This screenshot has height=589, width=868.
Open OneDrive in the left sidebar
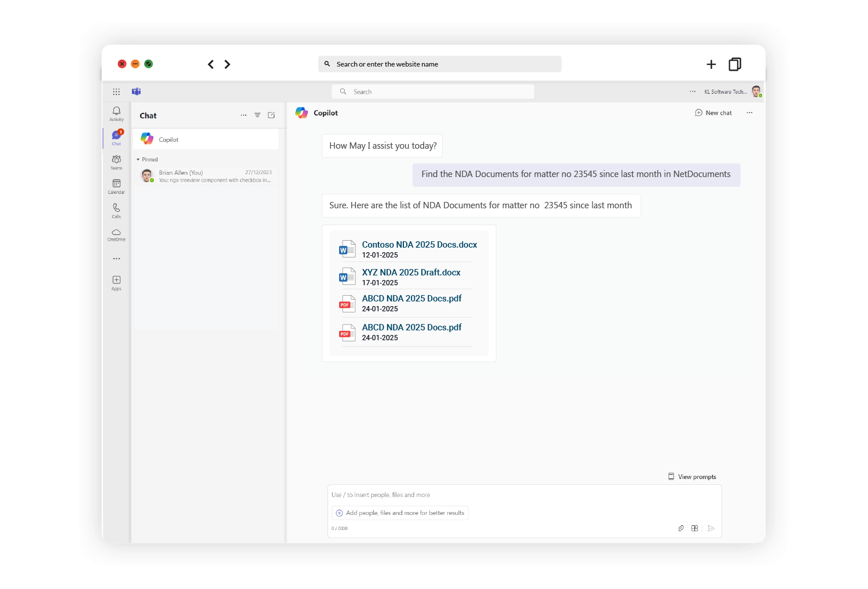point(116,234)
